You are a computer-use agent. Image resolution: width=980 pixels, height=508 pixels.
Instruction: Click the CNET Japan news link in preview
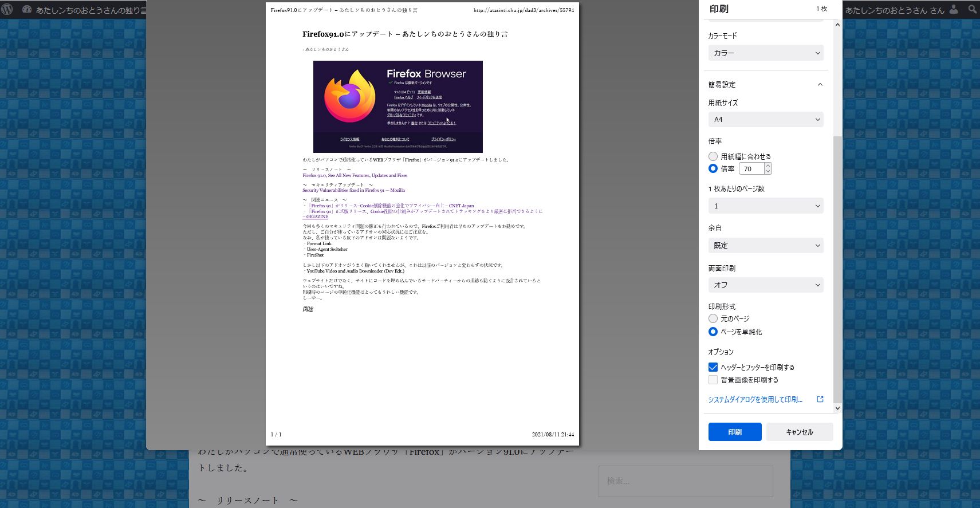[390, 206]
